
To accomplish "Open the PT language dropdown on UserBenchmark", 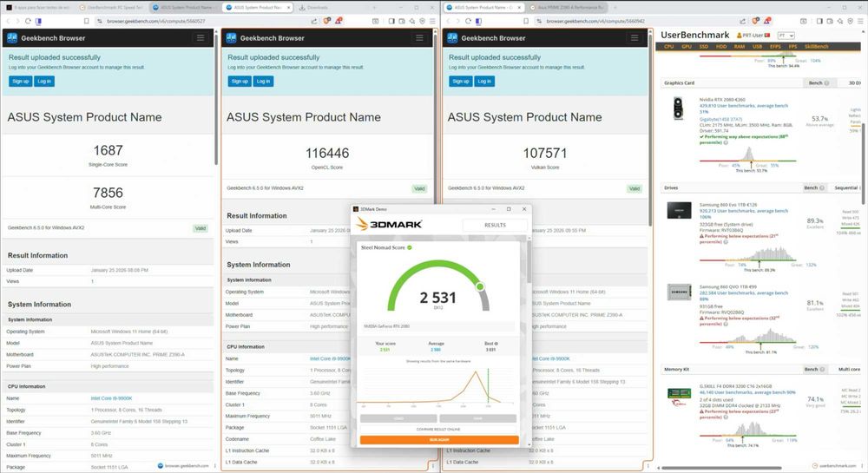I will coord(786,36).
